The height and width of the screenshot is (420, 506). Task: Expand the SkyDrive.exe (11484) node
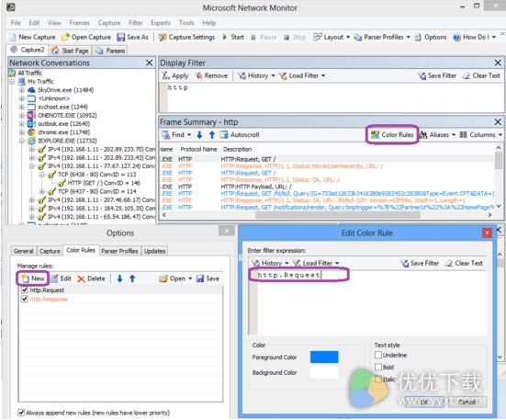tap(22, 90)
